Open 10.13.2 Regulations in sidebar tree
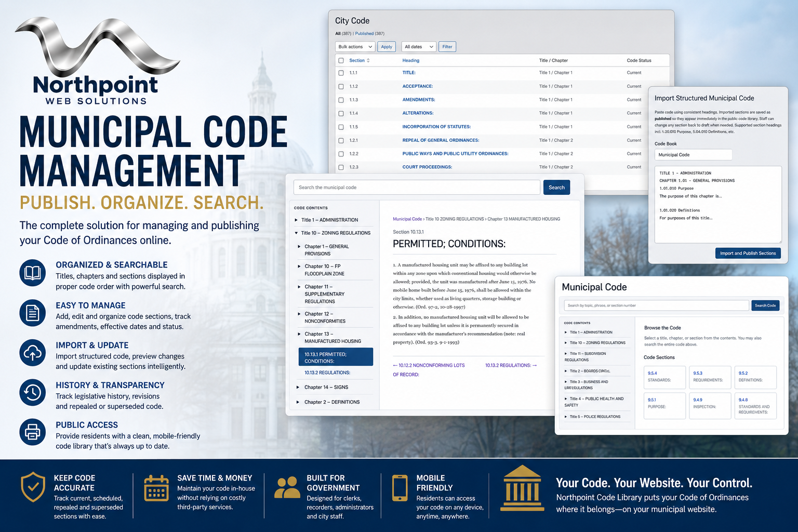This screenshot has height=532, width=798. [327, 373]
